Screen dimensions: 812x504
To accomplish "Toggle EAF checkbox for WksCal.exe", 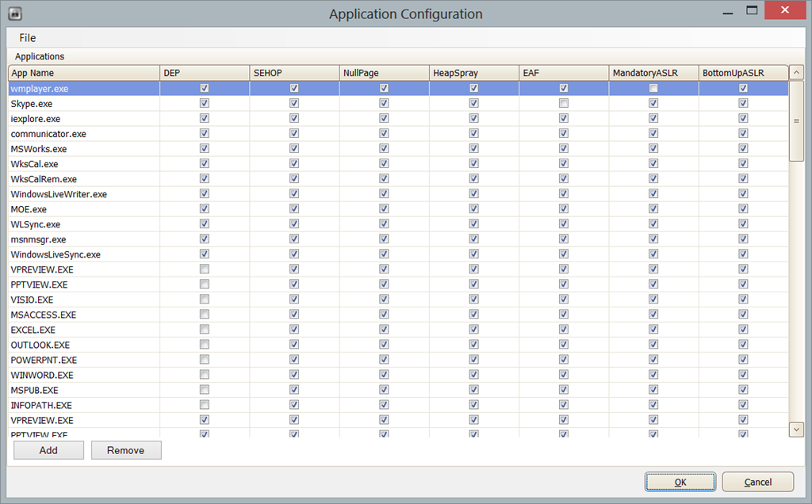I will coord(564,163).
